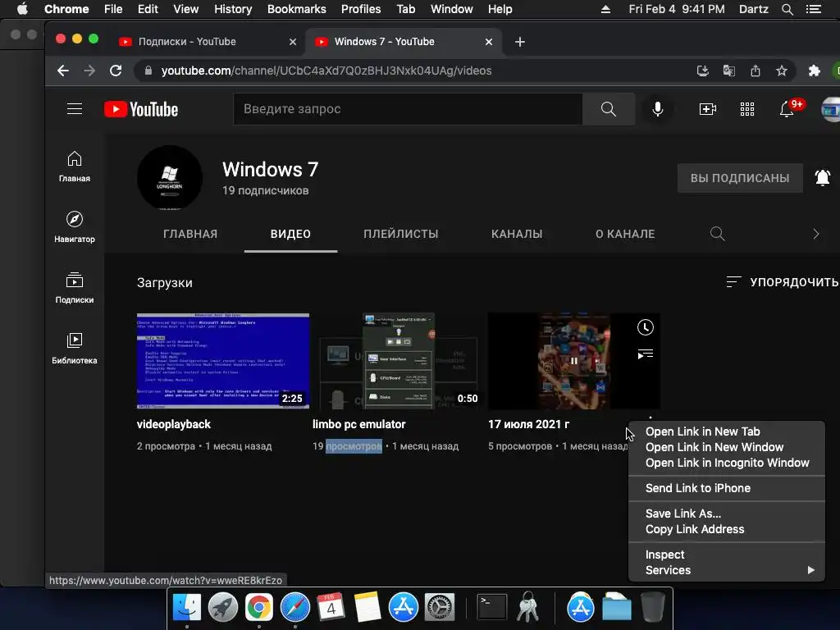The image size is (840, 630).
Task: Go to Главная in the sidebar
Action: [75, 167]
